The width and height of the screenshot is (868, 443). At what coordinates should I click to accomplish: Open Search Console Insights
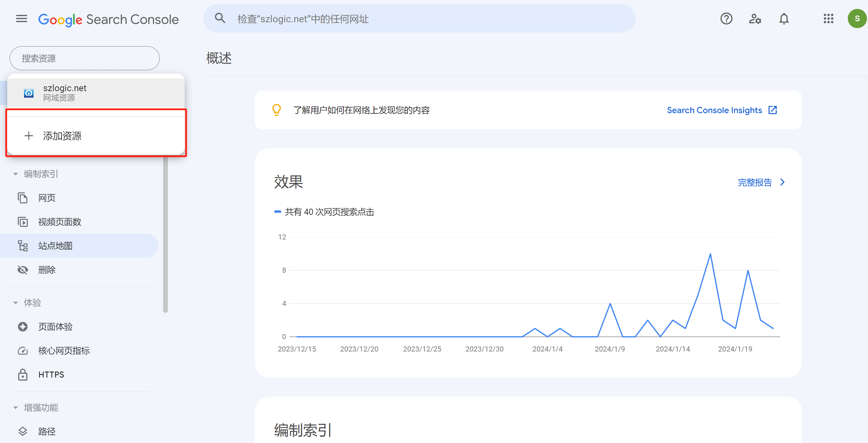pos(714,110)
